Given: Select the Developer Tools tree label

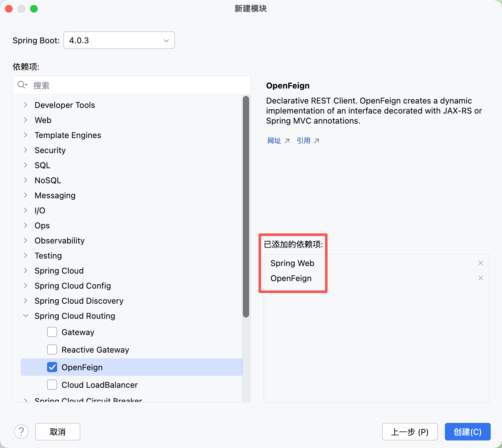Looking at the screenshot, I should (x=65, y=105).
